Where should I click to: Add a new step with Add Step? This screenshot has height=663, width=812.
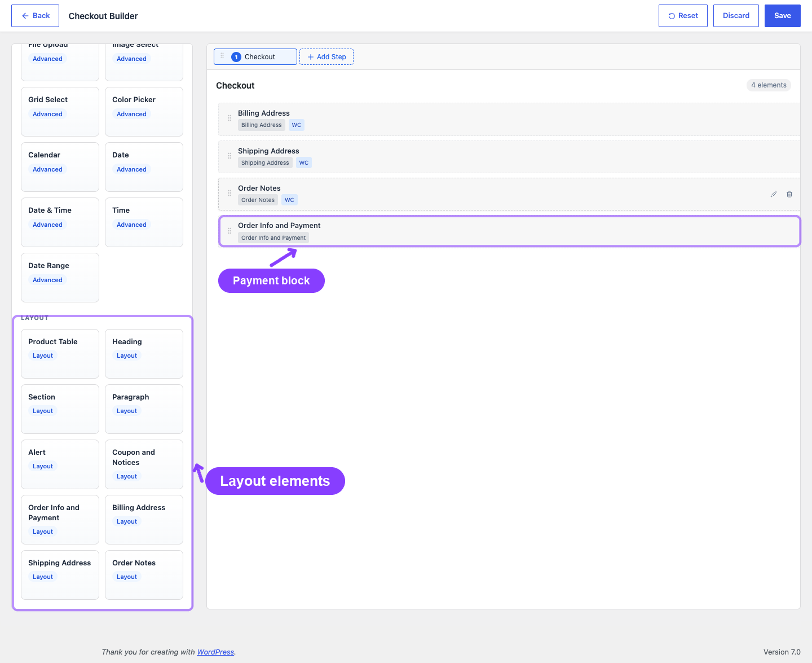326,57
